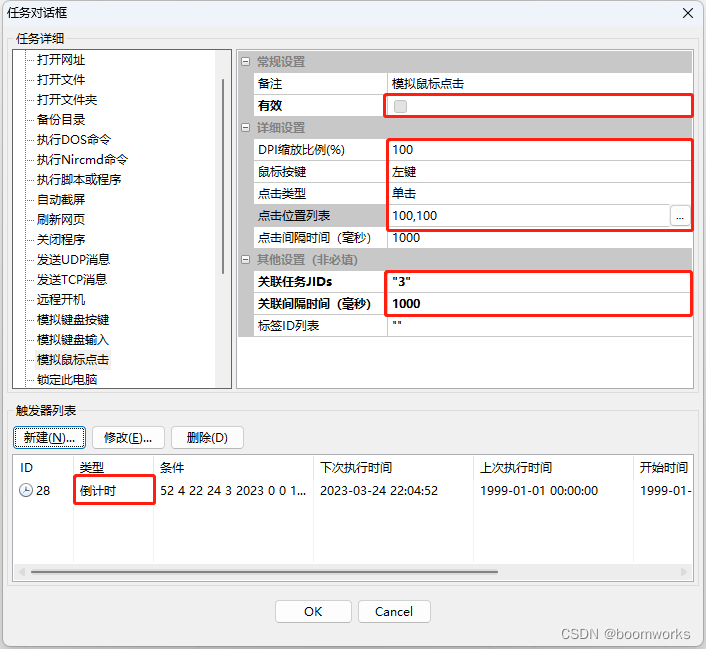This screenshot has height=649, width=706.
Task: Select 备份目录 in the task tree
Action: coord(61,119)
